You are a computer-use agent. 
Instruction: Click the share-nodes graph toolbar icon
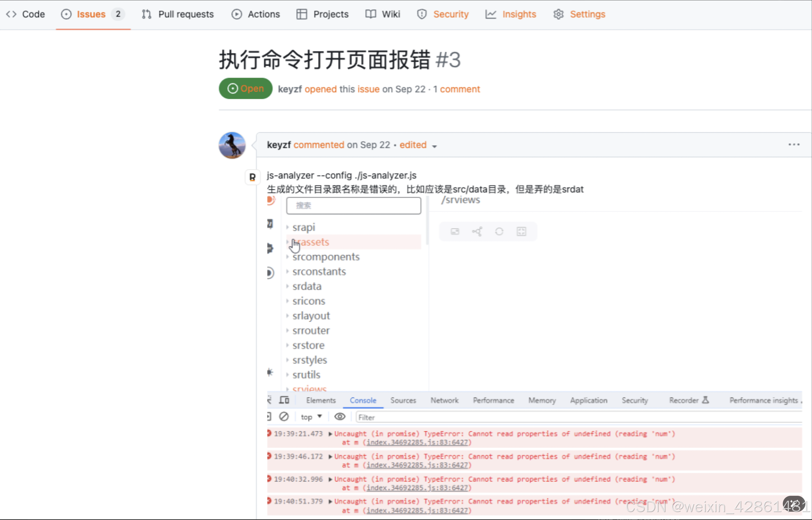point(477,231)
